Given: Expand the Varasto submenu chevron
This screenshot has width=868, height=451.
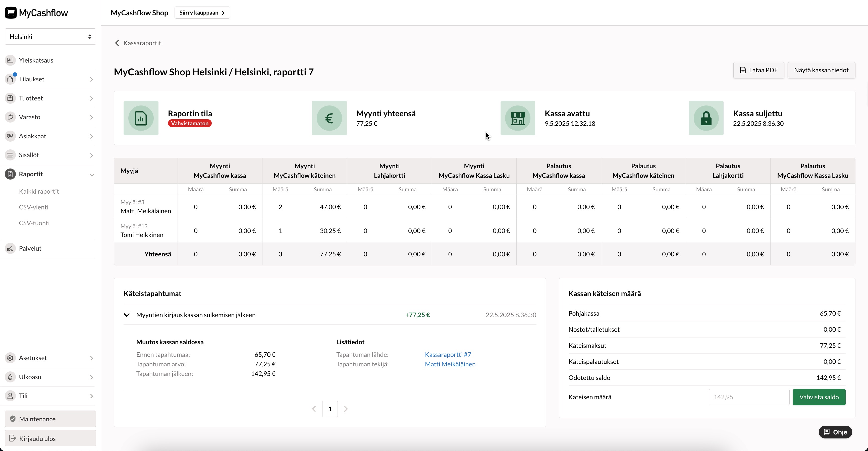Looking at the screenshot, I should 91,117.
